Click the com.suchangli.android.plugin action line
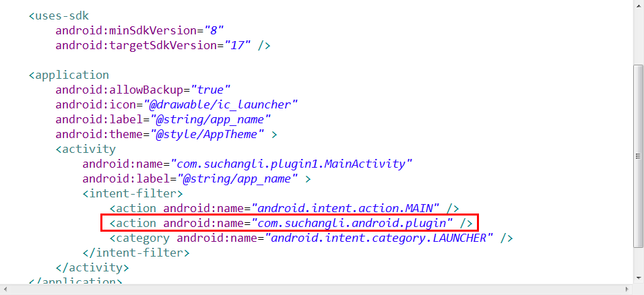This screenshot has height=295, width=644. click(291, 223)
